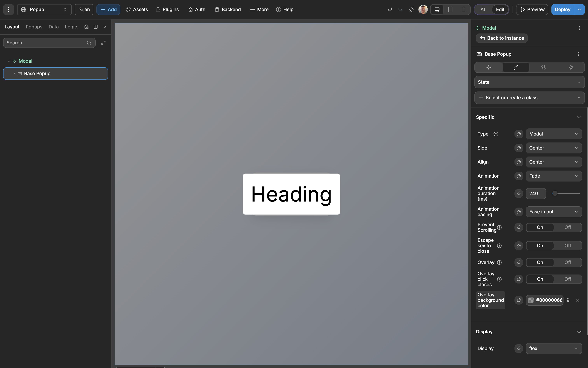Click the debug bug icon in left panel
The width and height of the screenshot is (588, 368).
[x=86, y=27]
